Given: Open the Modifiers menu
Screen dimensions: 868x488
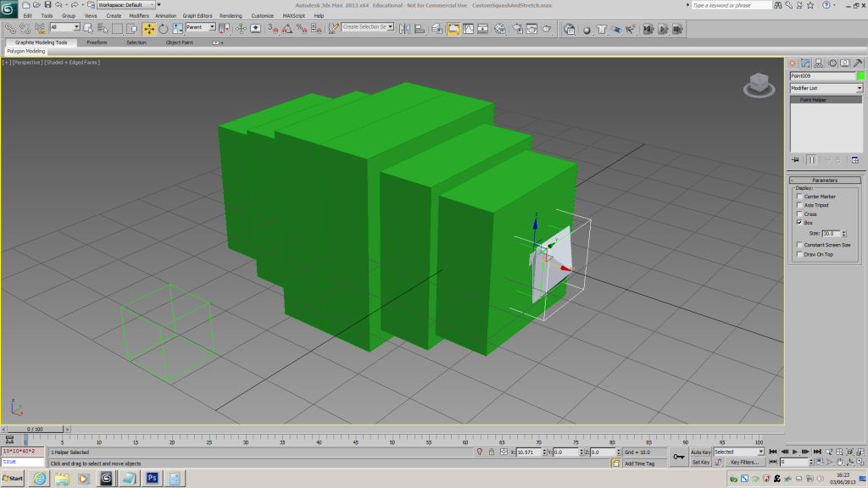Looking at the screenshot, I should [138, 15].
